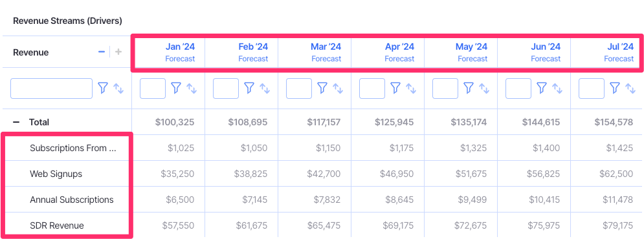The image size is (644, 239).
Task: Click the Annual Subscriptions row label
Action: 71,200
